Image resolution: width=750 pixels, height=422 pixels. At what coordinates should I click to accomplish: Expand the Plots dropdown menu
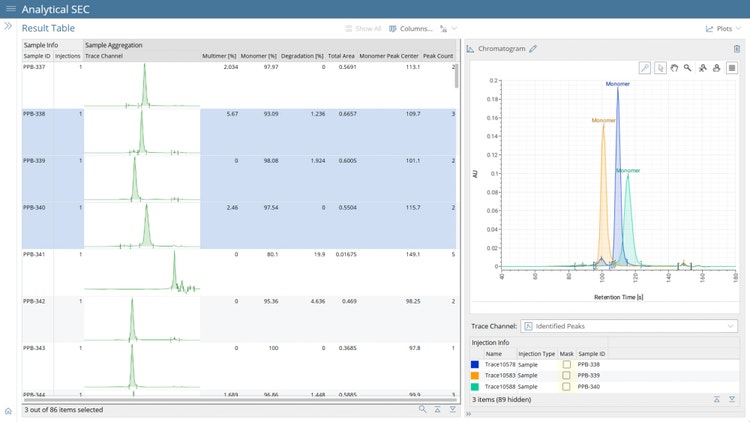722,29
